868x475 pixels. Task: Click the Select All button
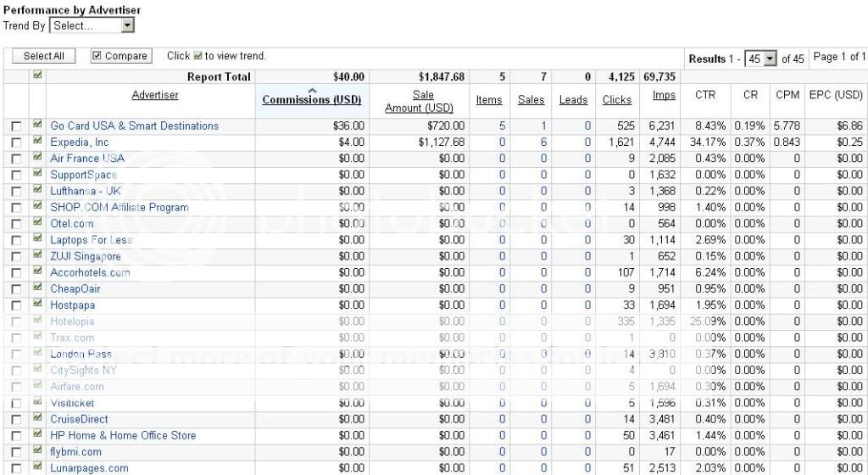44,56
